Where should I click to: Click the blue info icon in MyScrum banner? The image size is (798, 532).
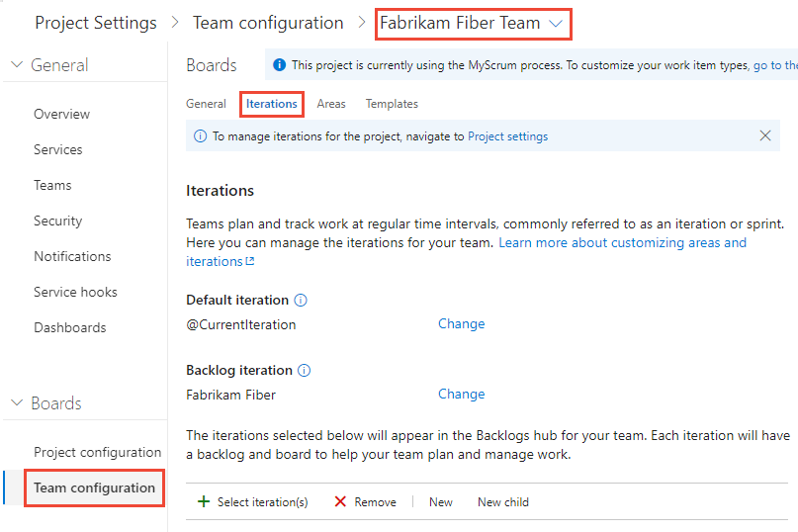point(280,65)
